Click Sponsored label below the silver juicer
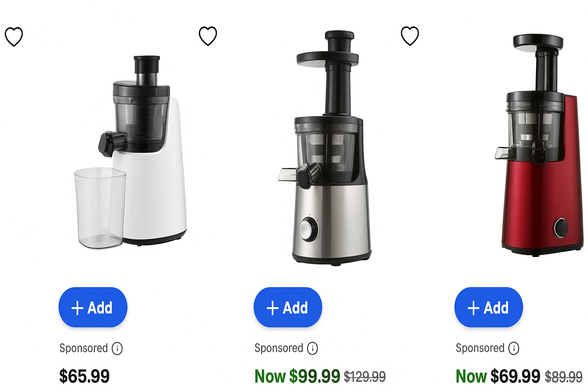The width and height of the screenshot is (588, 392). tap(279, 348)
